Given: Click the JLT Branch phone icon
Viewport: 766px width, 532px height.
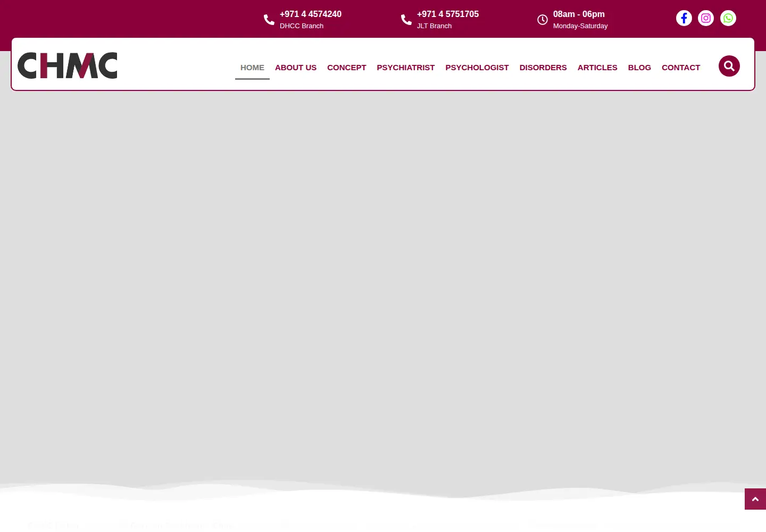Looking at the screenshot, I should coord(406,20).
